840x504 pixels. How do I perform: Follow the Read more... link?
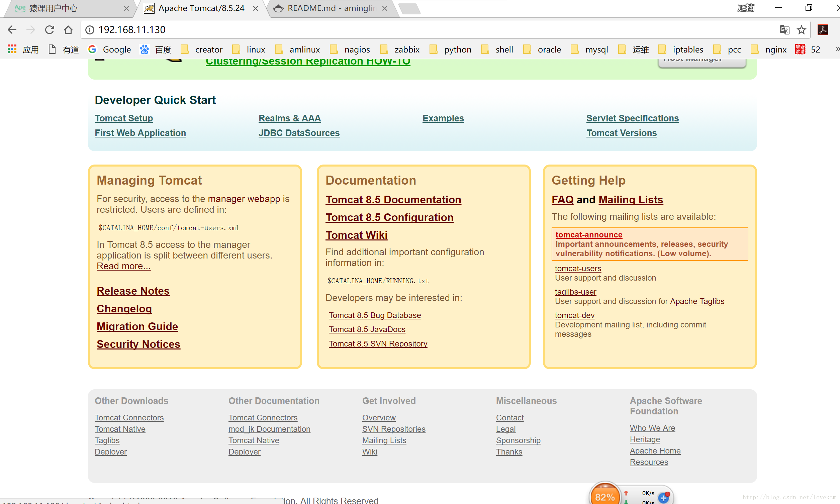coord(124,266)
